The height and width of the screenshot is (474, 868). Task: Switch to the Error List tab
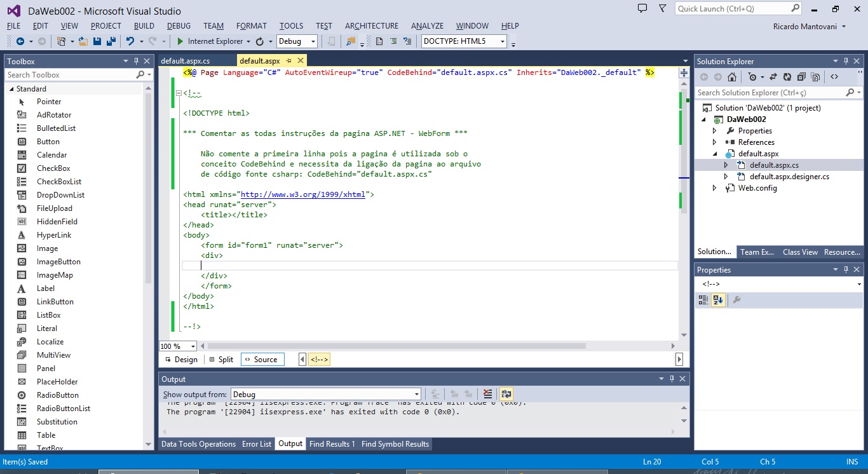(257, 444)
